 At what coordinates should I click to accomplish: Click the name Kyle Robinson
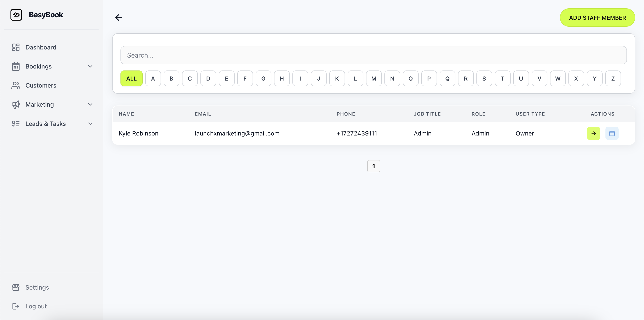pyautogui.click(x=138, y=133)
